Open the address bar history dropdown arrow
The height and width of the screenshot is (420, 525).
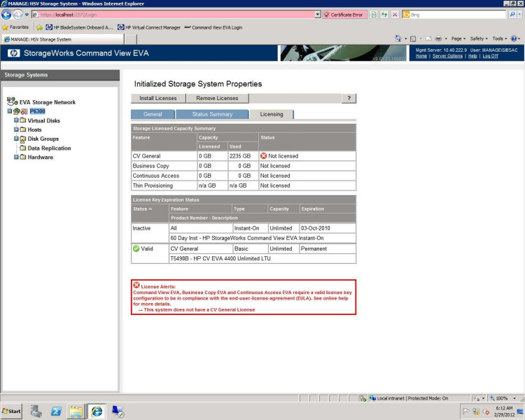point(318,15)
